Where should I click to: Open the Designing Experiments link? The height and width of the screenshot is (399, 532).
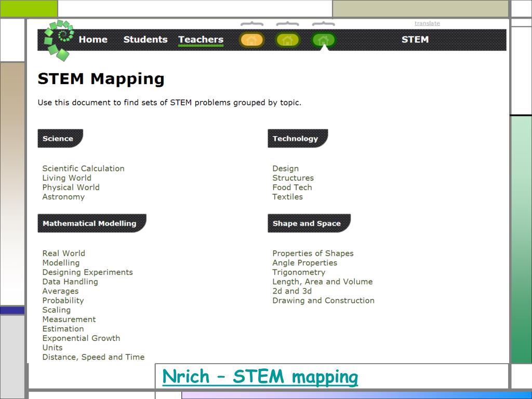87,272
